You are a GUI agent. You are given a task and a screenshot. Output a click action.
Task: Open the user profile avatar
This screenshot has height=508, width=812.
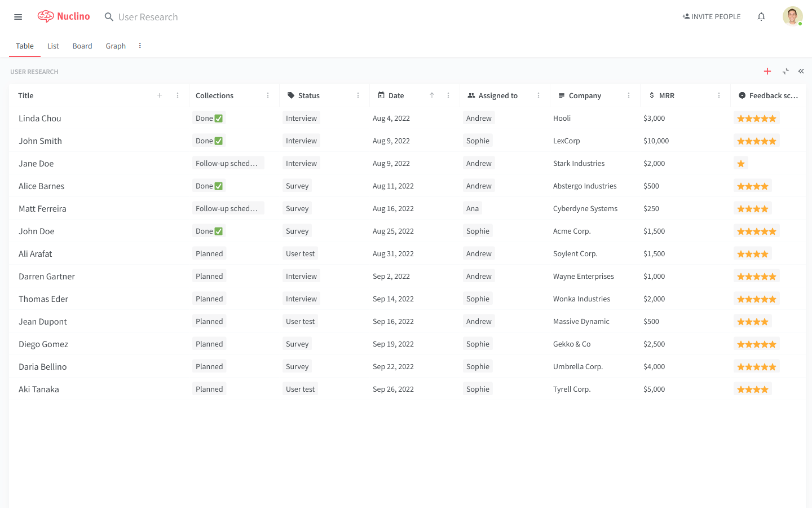(x=792, y=16)
